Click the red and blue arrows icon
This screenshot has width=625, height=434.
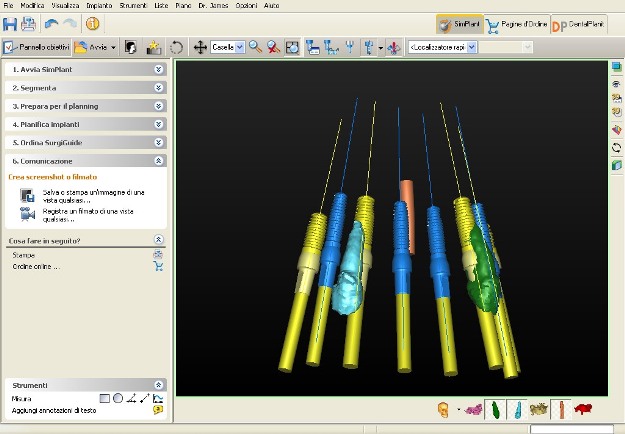pos(394,47)
